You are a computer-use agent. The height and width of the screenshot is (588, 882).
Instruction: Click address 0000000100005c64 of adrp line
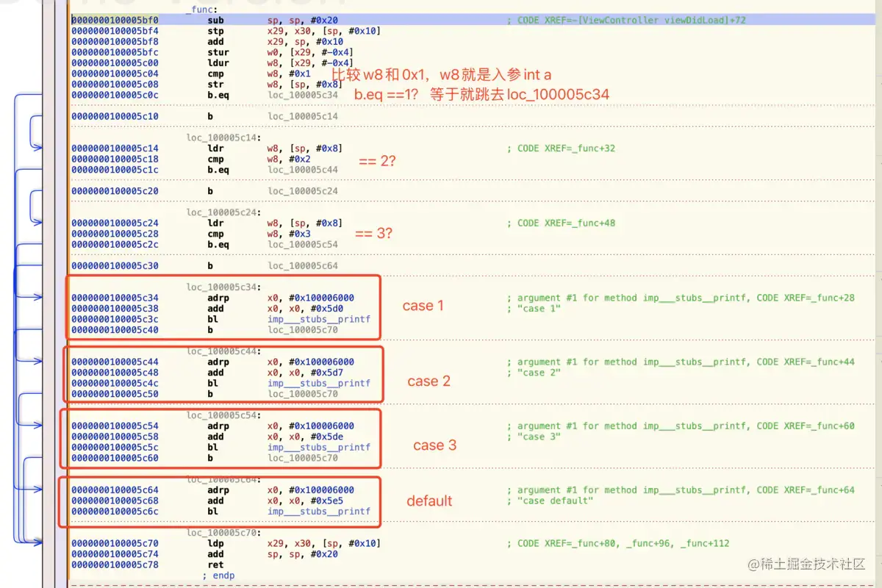pyautogui.click(x=115, y=490)
